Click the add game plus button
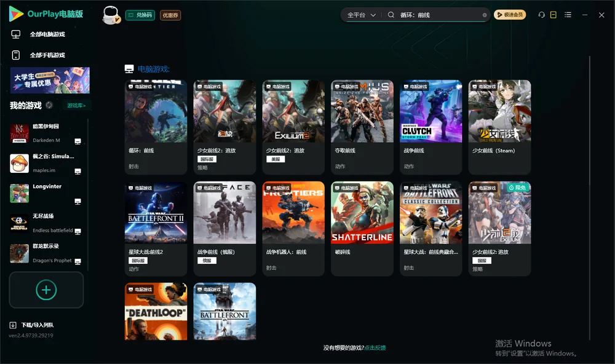This screenshot has height=364, width=615. click(x=46, y=290)
